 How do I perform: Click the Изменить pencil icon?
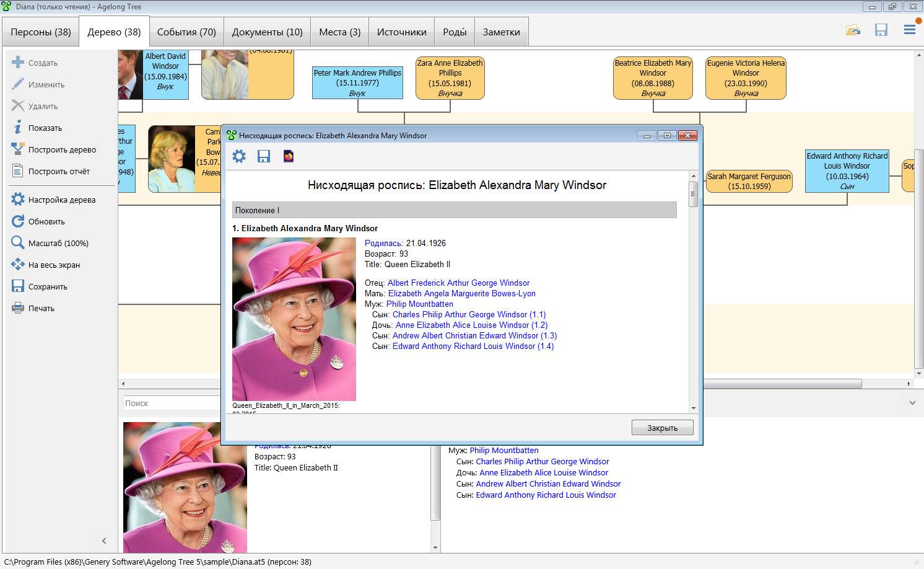pos(18,84)
